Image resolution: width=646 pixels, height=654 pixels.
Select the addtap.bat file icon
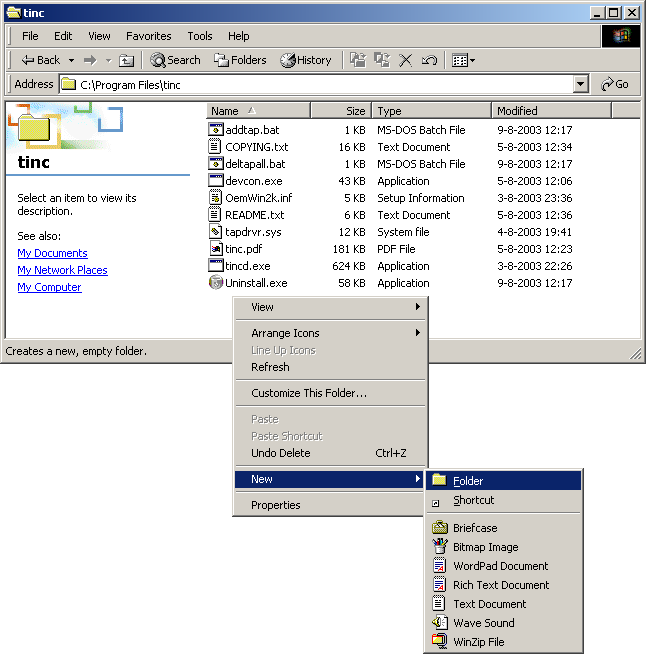pyautogui.click(x=216, y=130)
